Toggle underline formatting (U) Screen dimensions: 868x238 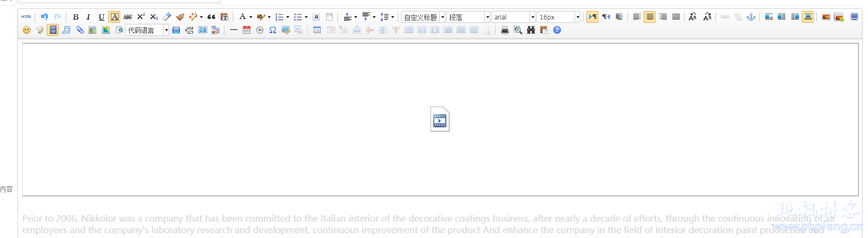click(x=101, y=17)
